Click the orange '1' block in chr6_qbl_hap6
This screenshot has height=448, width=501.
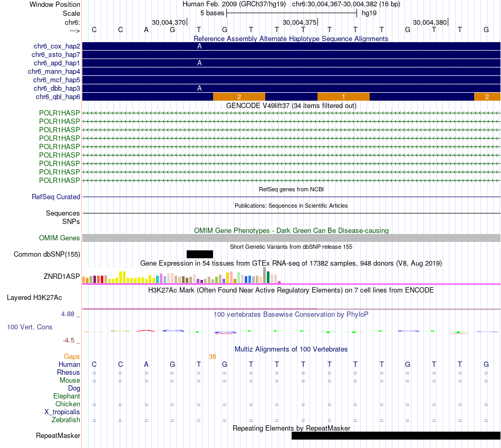click(x=343, y=97)
